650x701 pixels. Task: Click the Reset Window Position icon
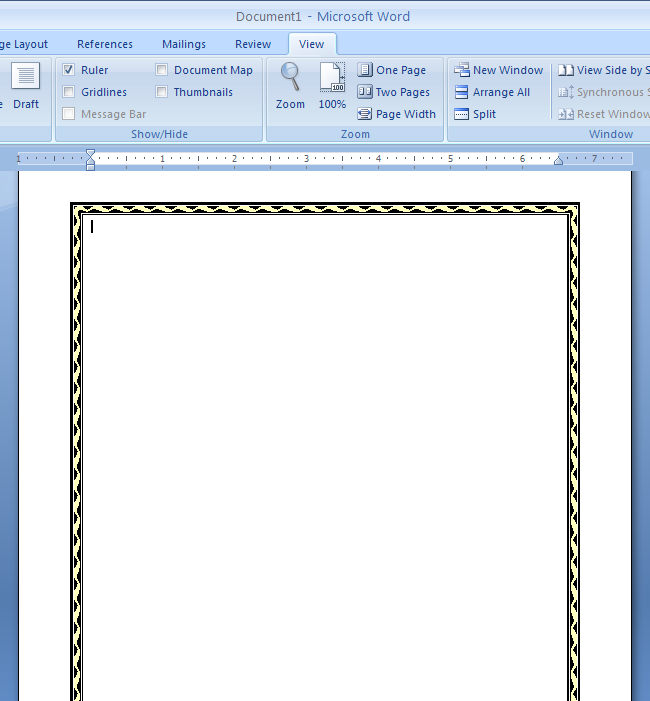click(x=566, y=114)
